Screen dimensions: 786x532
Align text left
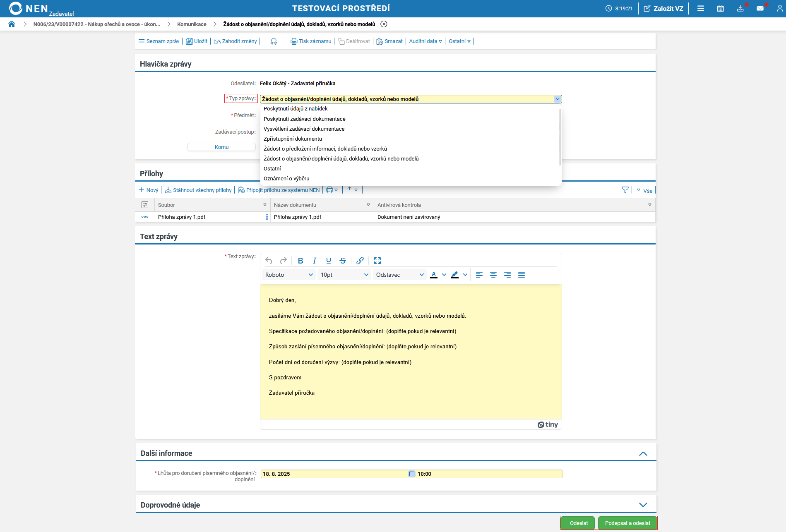pos(479,275)
